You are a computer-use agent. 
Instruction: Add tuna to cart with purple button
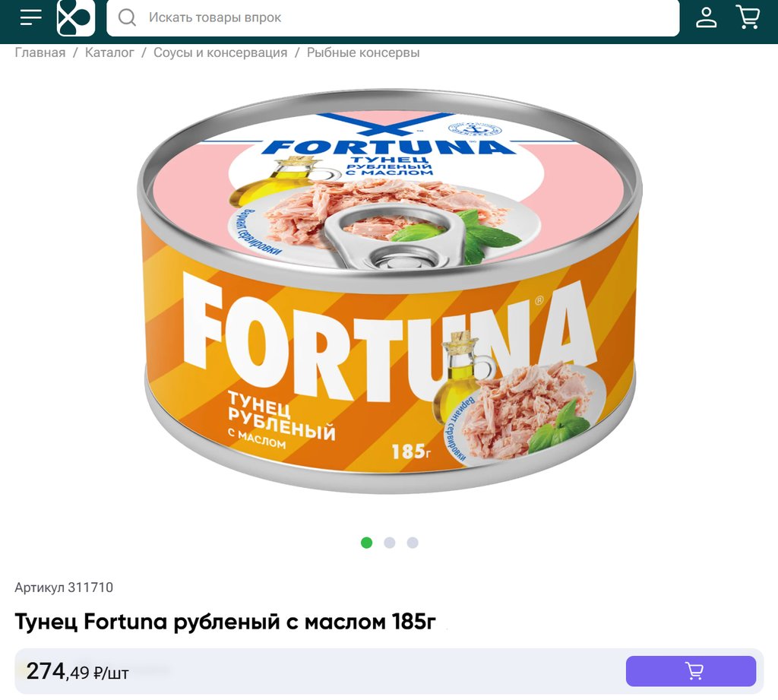click(691, 670)
